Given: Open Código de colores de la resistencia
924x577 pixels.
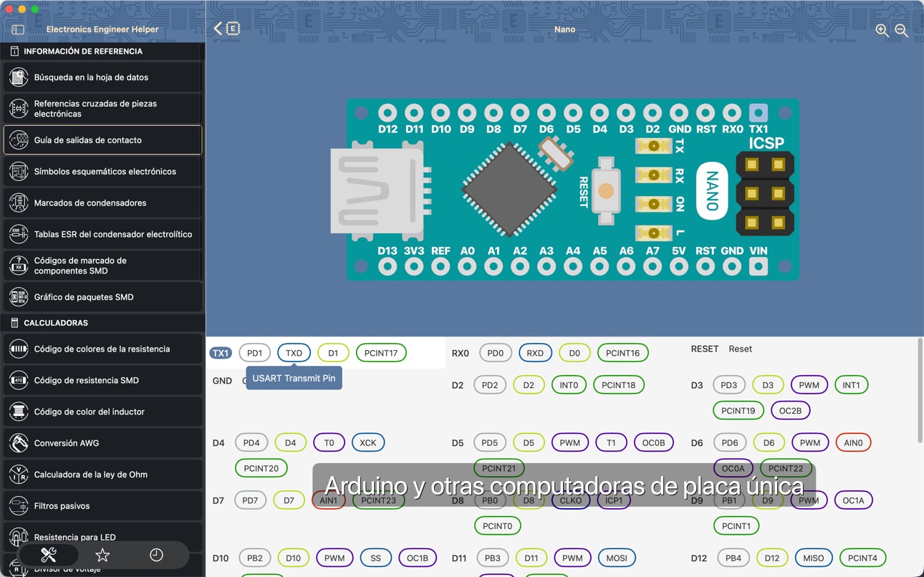Looking at the screenshot, I should coord(102,349).
